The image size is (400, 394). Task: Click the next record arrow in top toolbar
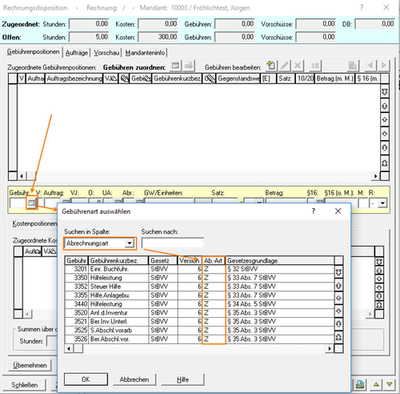pyautogui.click(x=384, y=66)
